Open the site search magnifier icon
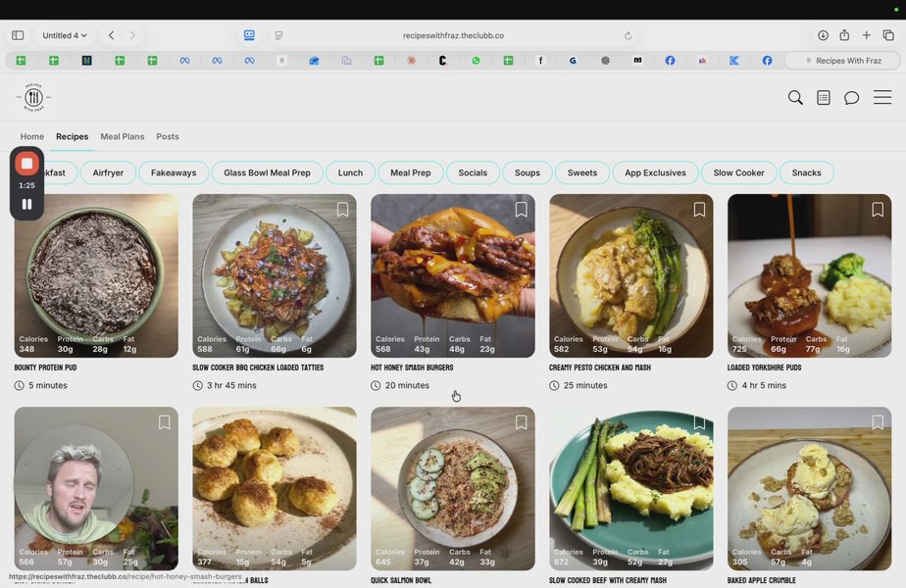 [x=795, y=98]
